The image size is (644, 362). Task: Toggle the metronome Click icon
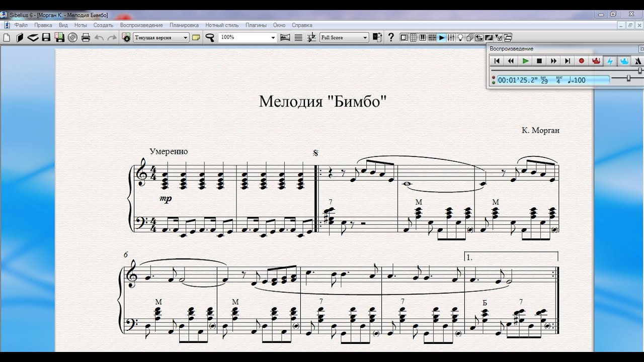[x=638, y=61]
